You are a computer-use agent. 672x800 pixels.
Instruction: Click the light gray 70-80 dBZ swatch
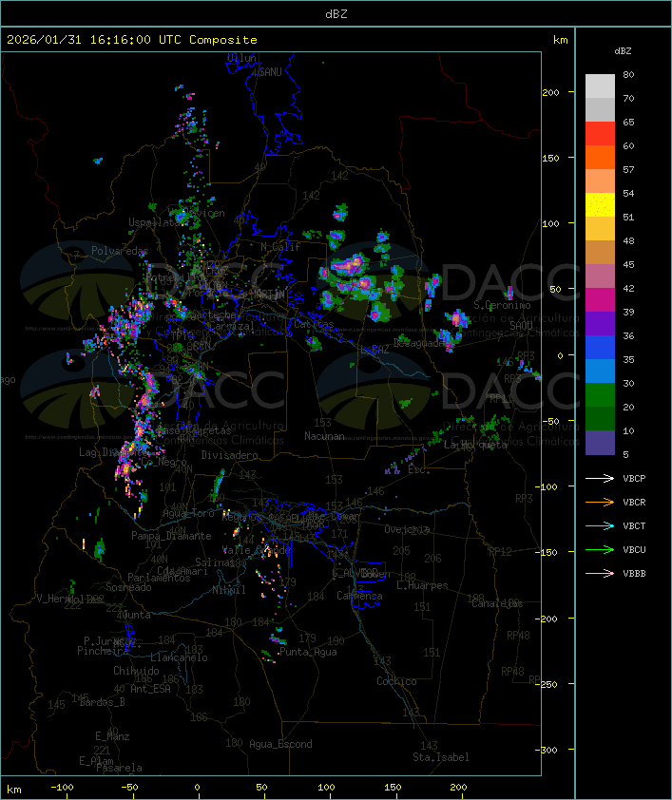point(600,86)
